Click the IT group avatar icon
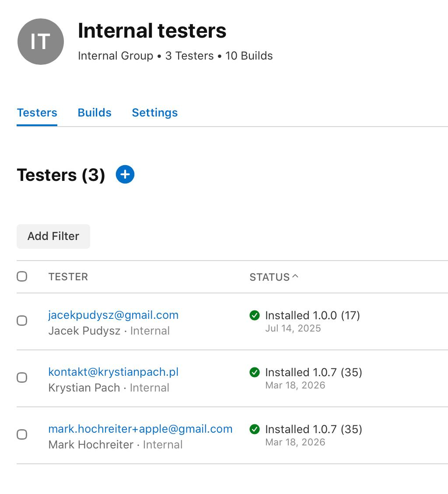448x494 pixels. pyautogui.click(x=41, y=42)
